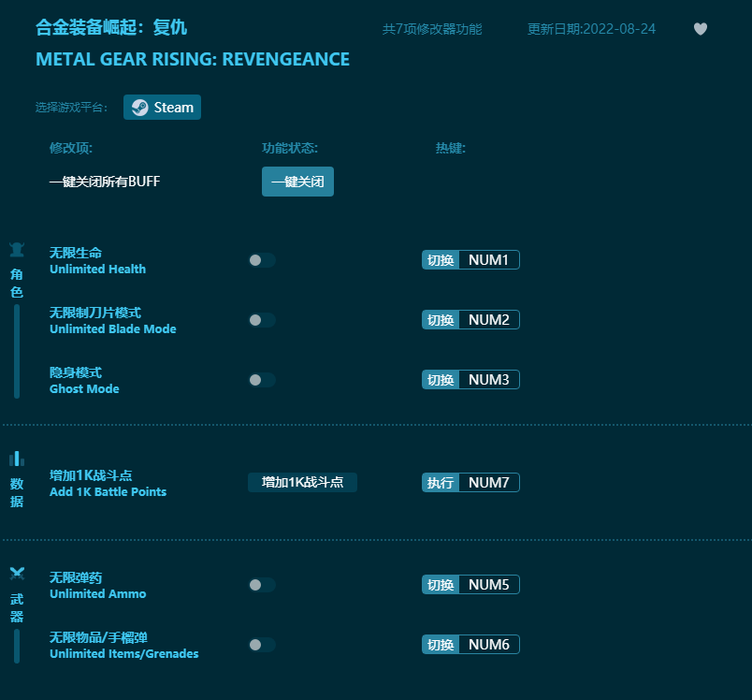Click the title METAL GEAR RISING: REVENGEANCE

pos(193,59)
